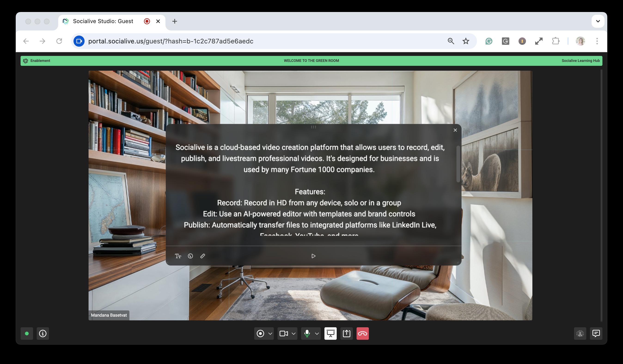Toggle the camera video button

click(284, 334)
